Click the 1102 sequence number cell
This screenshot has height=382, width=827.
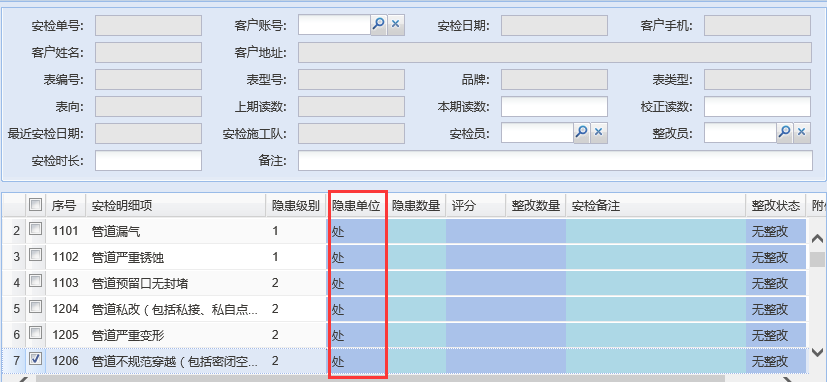(66, 257)
